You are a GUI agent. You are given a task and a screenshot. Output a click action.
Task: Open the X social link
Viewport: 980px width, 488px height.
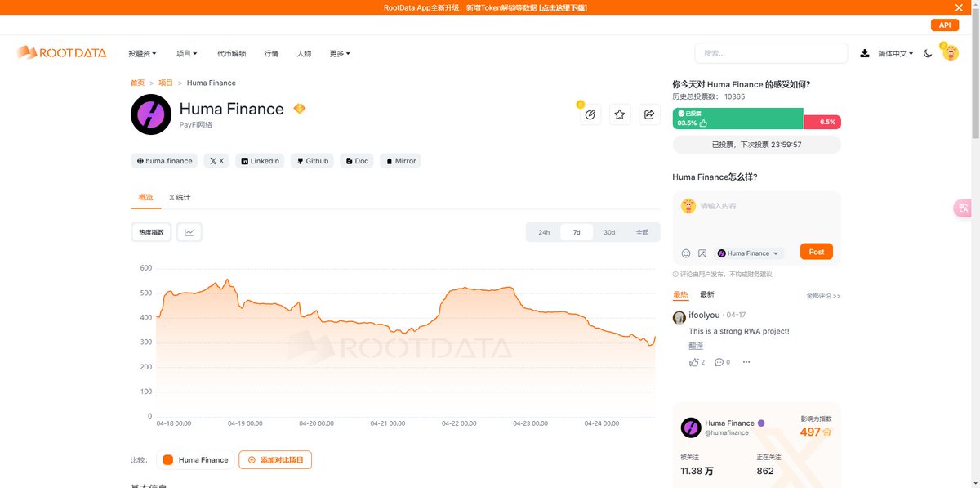(216, 161)
